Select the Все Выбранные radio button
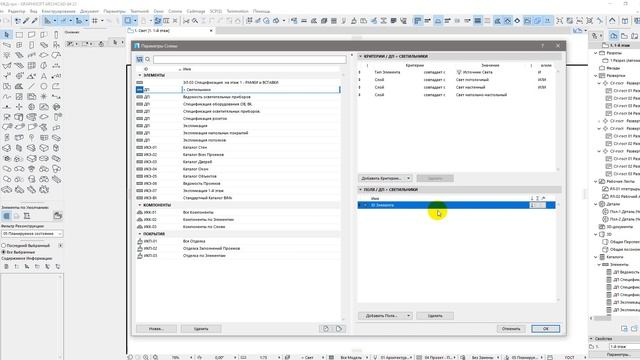This screenshot has width=640, height=360. pyautogui.click(x=4, y=252)
